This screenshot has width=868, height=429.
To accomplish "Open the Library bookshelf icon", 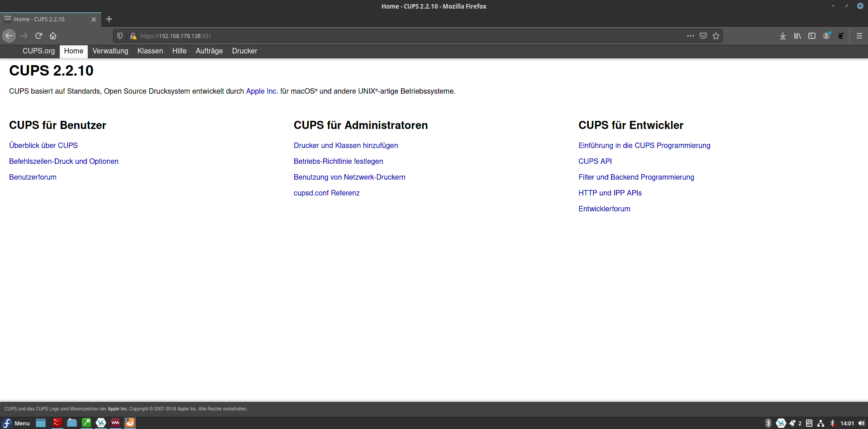I will click(797, 36).
